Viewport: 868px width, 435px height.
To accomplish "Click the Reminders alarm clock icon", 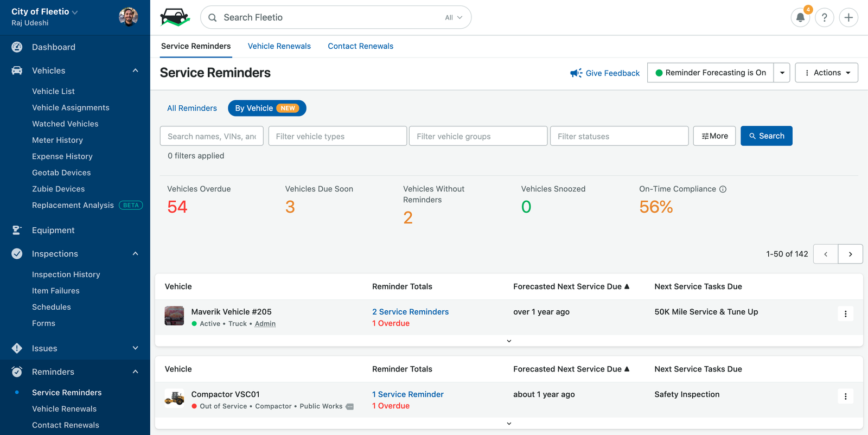I will tap(17, 372).
